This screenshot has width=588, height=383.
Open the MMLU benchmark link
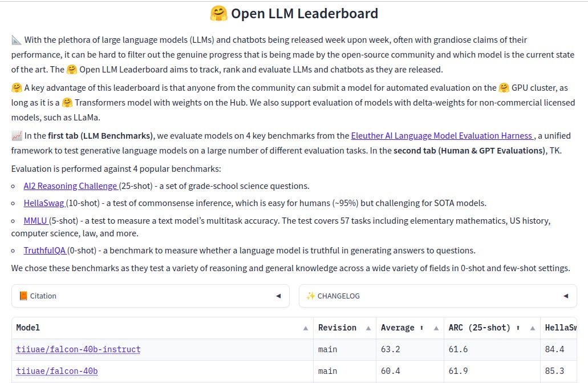pyautogui.click(x=36, y=221)
